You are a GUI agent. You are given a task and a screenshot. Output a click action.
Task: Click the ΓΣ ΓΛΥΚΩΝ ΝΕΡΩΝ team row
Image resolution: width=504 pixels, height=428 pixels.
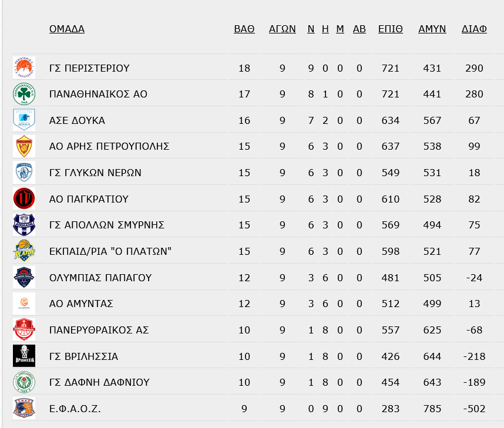pos(253,173)
